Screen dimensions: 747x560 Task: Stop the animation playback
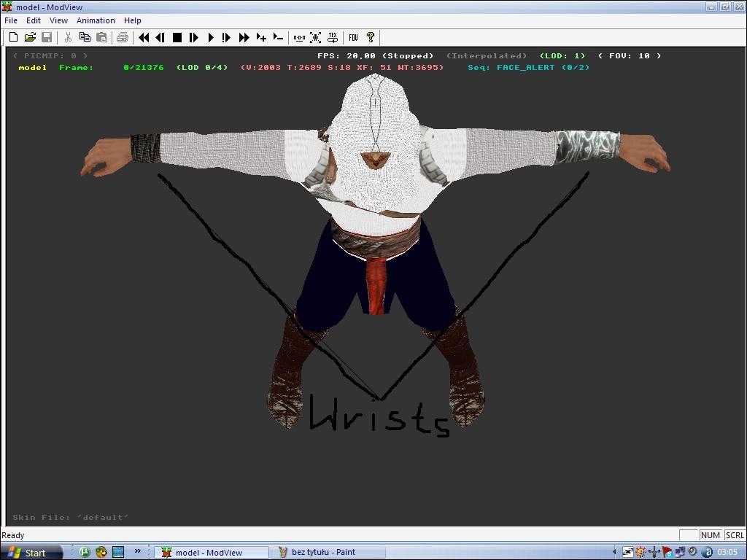[x=177, y=37]
